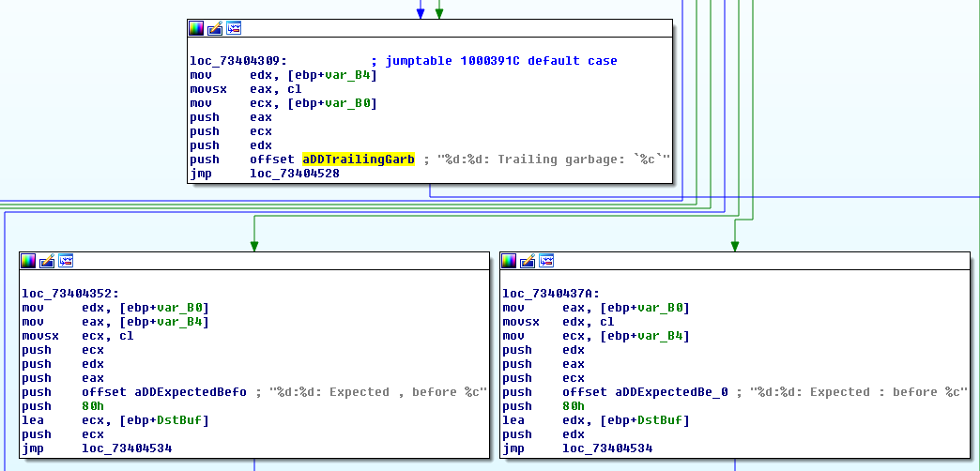Select the label loc_73404309:

(x=238, y=61)
